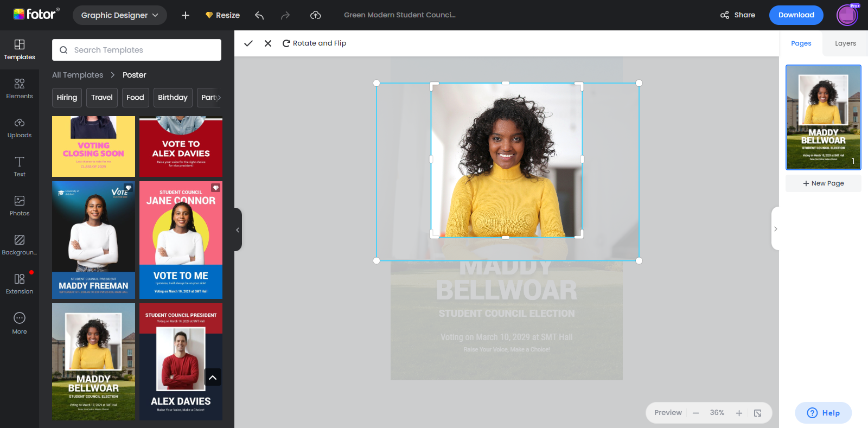The width and height of the screenshot is (868, 428).
Task: Expand the right side panel arrow
Action: point(775,229)
